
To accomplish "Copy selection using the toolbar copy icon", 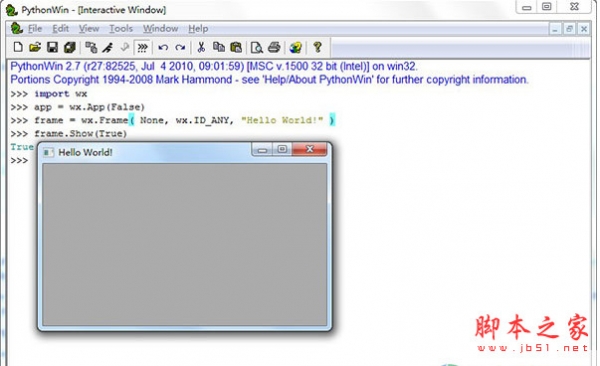I will tap(218, 47).
